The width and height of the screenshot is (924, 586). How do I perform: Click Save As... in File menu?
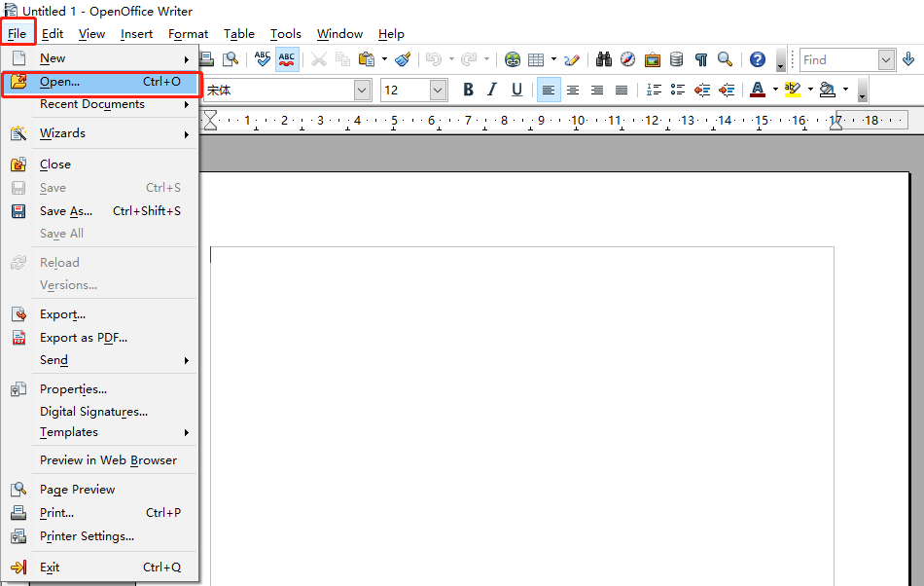(66, 211)
